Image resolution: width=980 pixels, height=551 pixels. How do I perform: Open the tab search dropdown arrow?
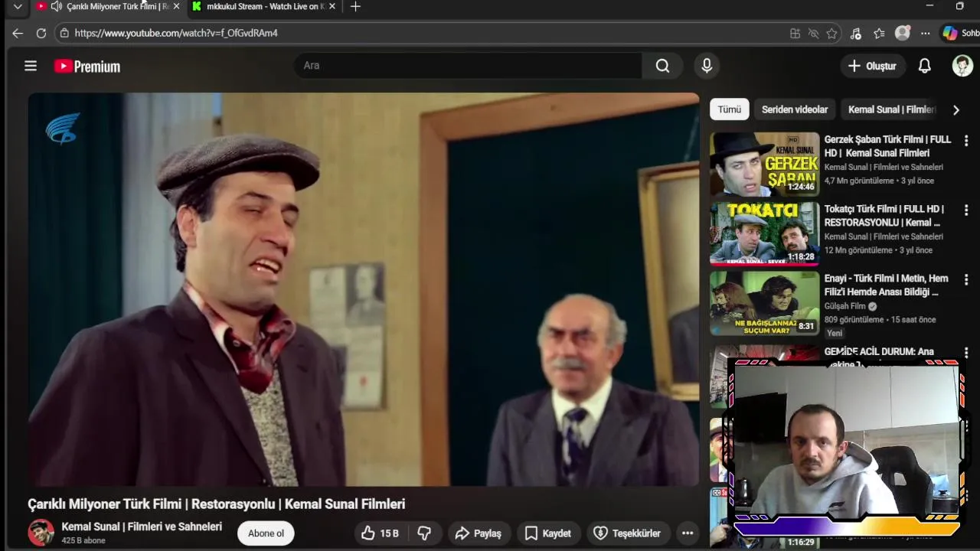(x=18, y=7)
